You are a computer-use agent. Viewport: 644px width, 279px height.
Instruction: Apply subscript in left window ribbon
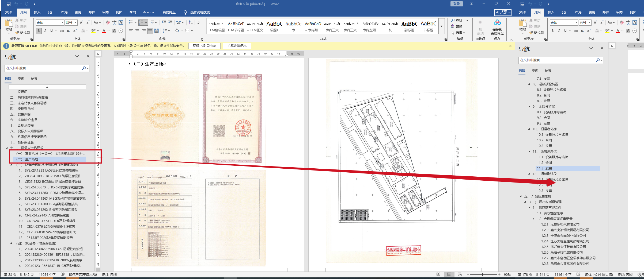point(69,31)
